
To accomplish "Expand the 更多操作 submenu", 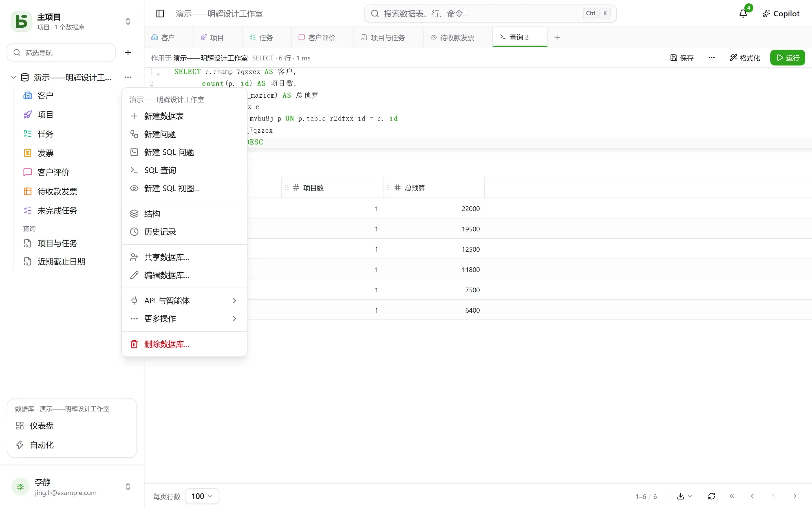I will (184, 319).
